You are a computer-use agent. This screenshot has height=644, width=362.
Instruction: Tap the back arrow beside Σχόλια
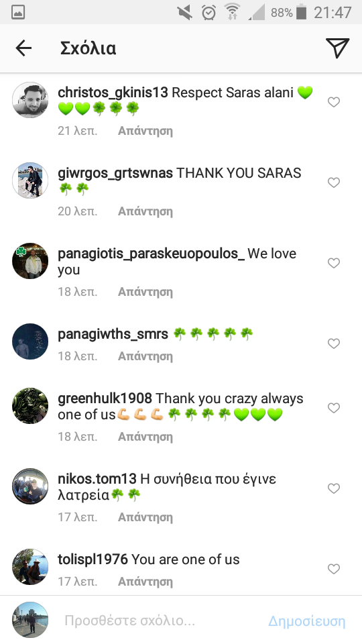coord(24,48)
